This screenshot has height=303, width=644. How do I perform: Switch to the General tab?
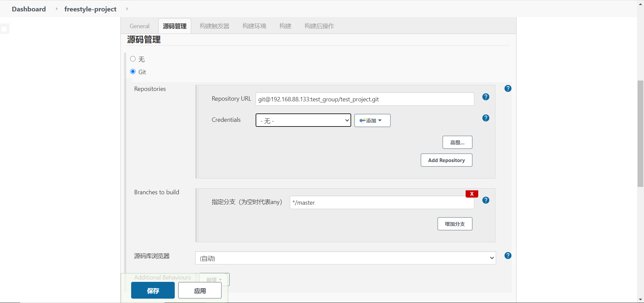140,26
